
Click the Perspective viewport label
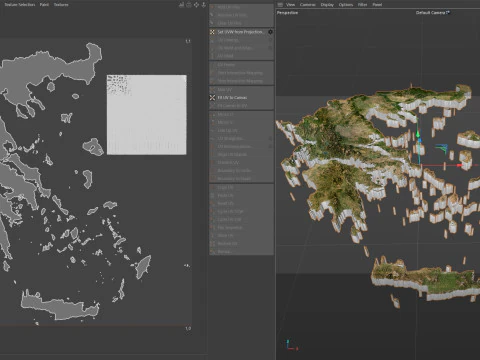(x=287, y=13)
